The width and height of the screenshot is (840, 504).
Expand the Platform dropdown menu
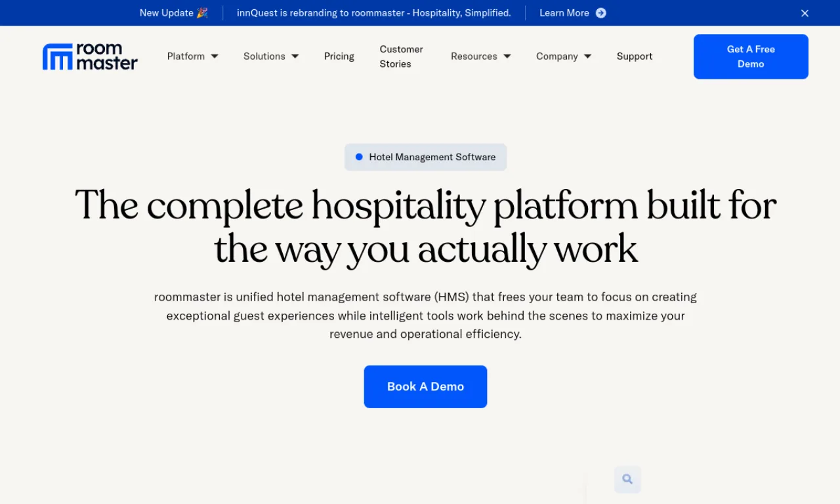point(193,56)
